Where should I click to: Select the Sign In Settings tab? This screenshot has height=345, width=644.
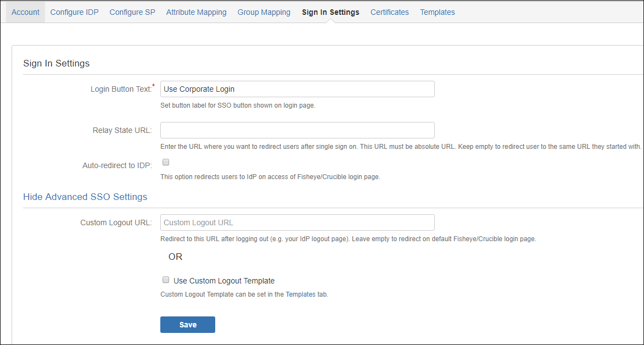(331, 12)
